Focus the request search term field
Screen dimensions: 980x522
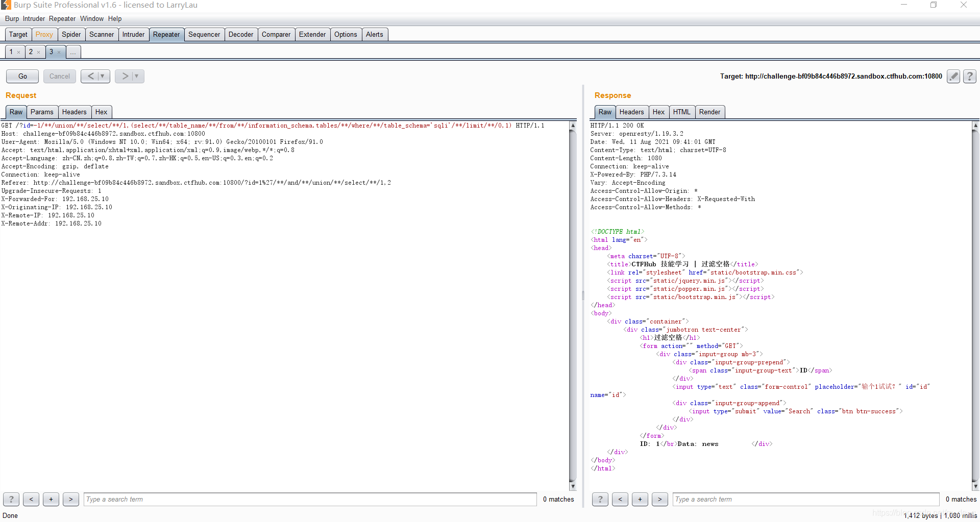click(310, 500)
